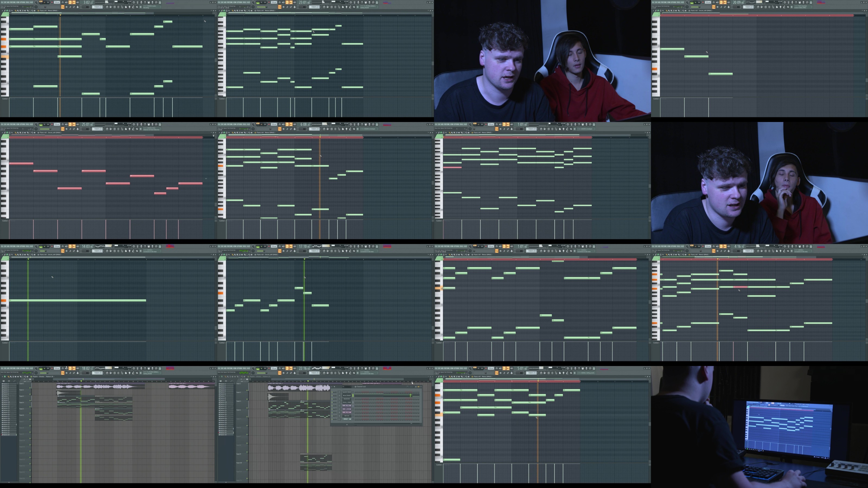The height and width of the screenshot is (488, 868).
Task: Open browser icon in the 6:08:20 window
Action: point(339,129)
